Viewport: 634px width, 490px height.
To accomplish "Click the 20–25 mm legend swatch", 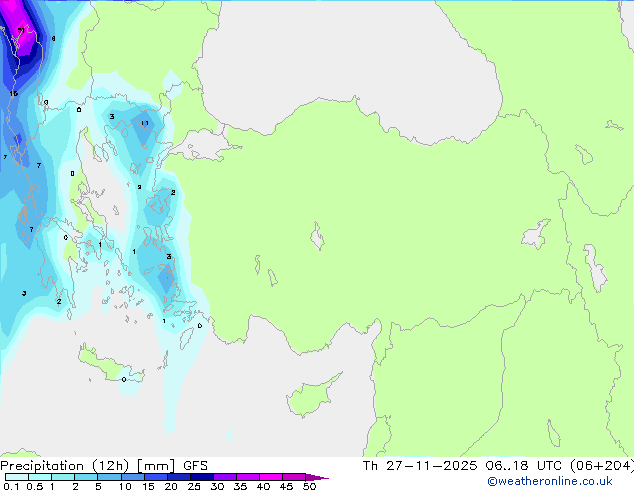I will coord(178,477).
